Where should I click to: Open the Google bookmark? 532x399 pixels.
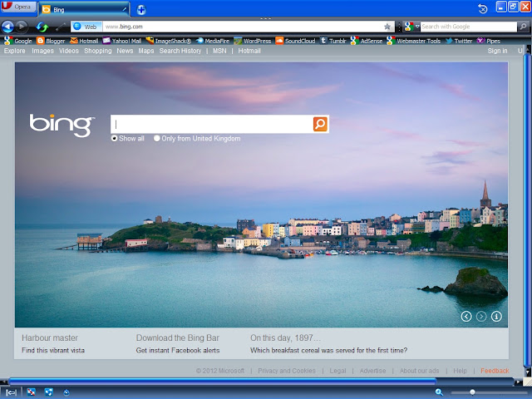[x=18, y=41]
